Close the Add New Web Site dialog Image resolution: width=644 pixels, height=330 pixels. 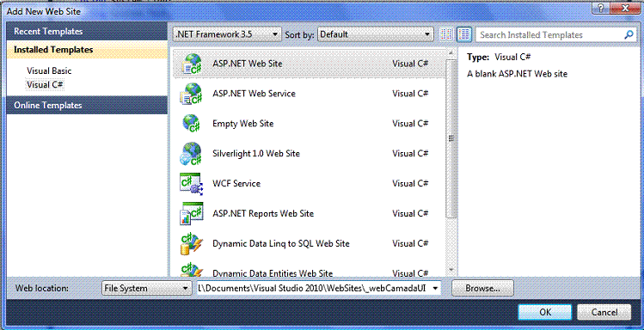[625, 9]
